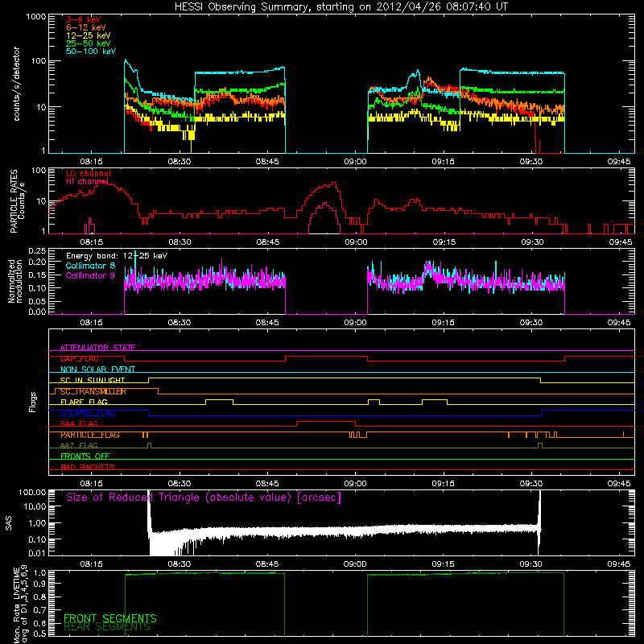The height and width of the screenshot is (644, 644).
Task: Select the HI channel legend label
Action: [x=87, y=181]
